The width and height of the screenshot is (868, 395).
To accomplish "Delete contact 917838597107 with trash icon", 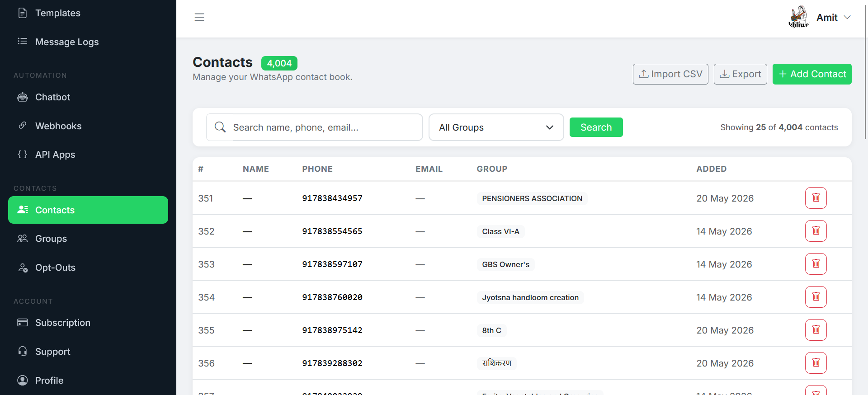I will [816, 264].
